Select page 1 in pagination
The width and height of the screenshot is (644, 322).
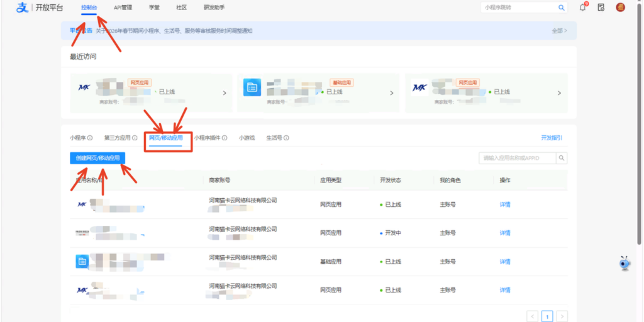(547, 316)
